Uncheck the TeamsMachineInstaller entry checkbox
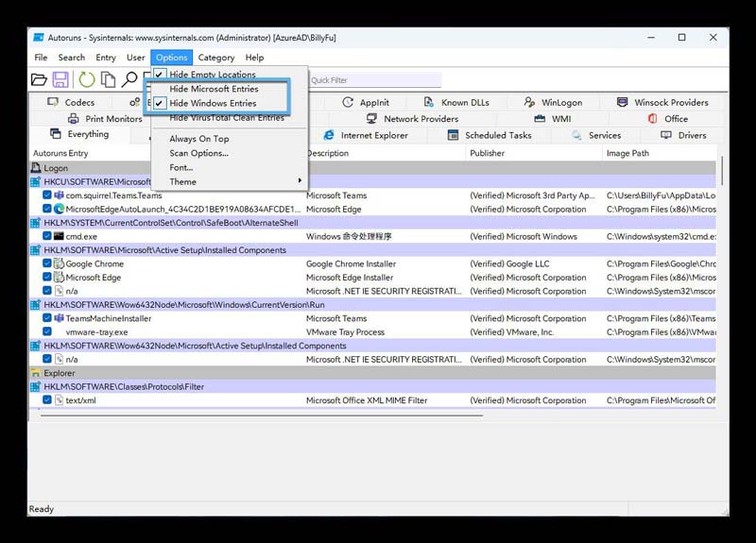Viewport: 756px width, 543px height. [46, 318]
